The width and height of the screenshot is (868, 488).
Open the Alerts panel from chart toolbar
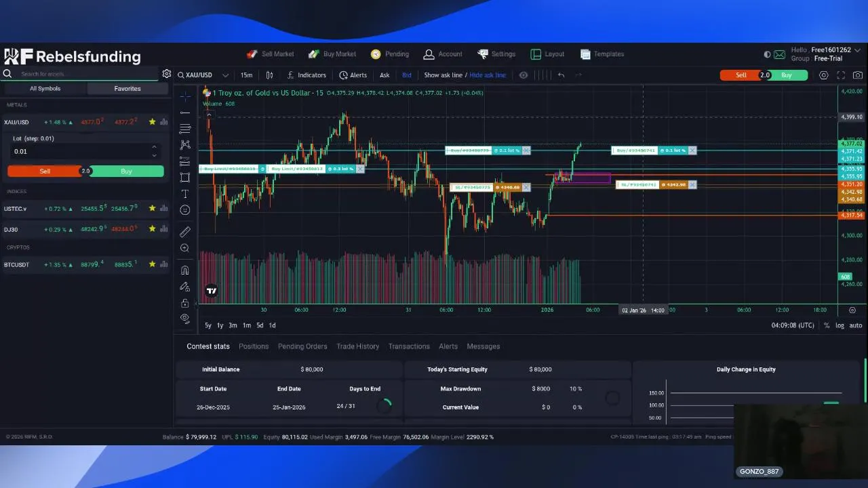pos(353,75)
